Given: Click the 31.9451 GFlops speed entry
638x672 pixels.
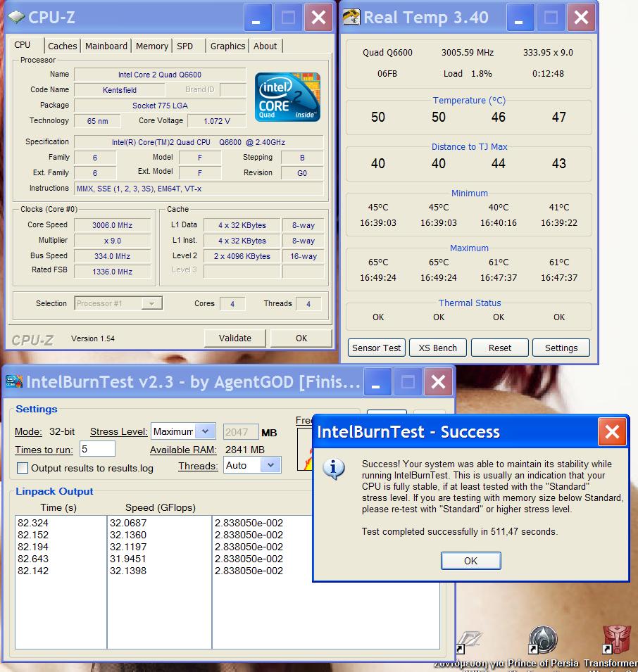Looking at the screenshot, I should [x=128, y=559].
